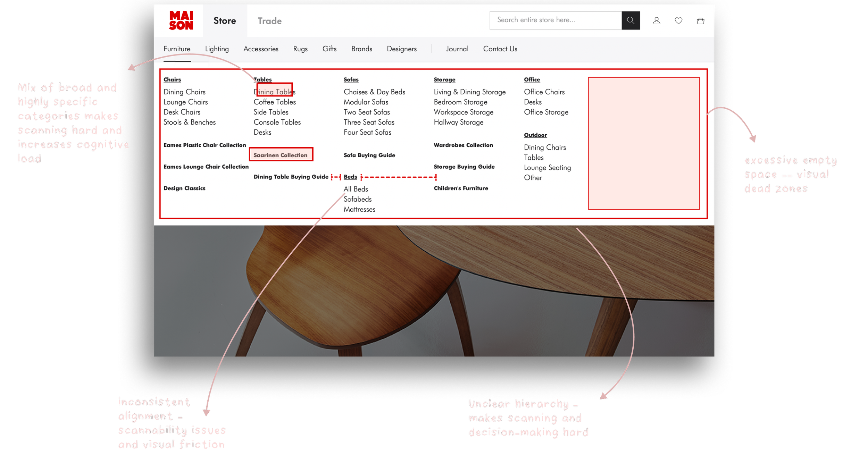Open the Saarinen Collection link
Viewport: 868px width, 455px height.
click(280, 155)
